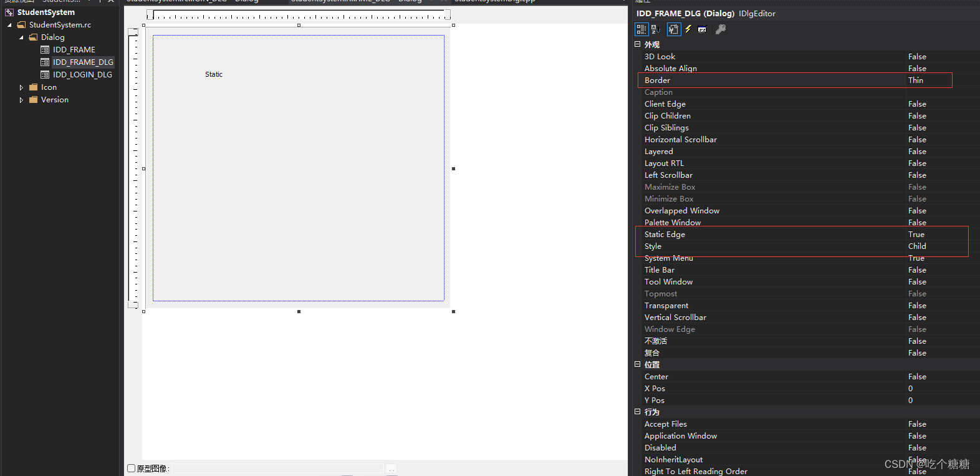Select the Absolute Align property row

click(x=811, y=69)
